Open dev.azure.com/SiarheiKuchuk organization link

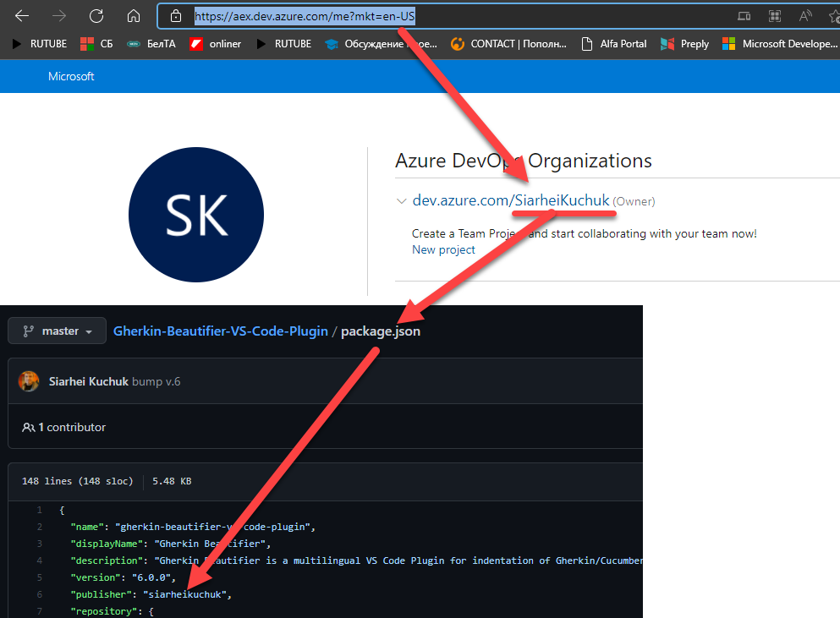point(511,200)
